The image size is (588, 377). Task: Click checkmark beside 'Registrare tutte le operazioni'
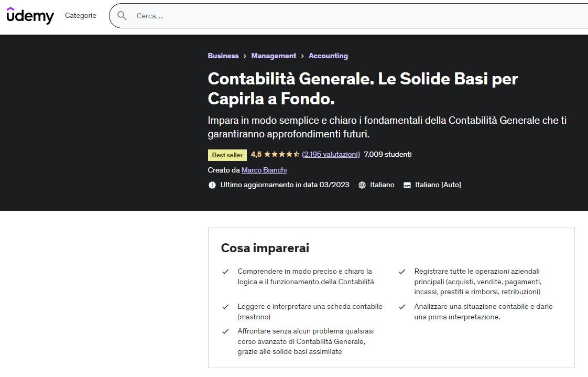pyautogui.click(x=402, y=272)
